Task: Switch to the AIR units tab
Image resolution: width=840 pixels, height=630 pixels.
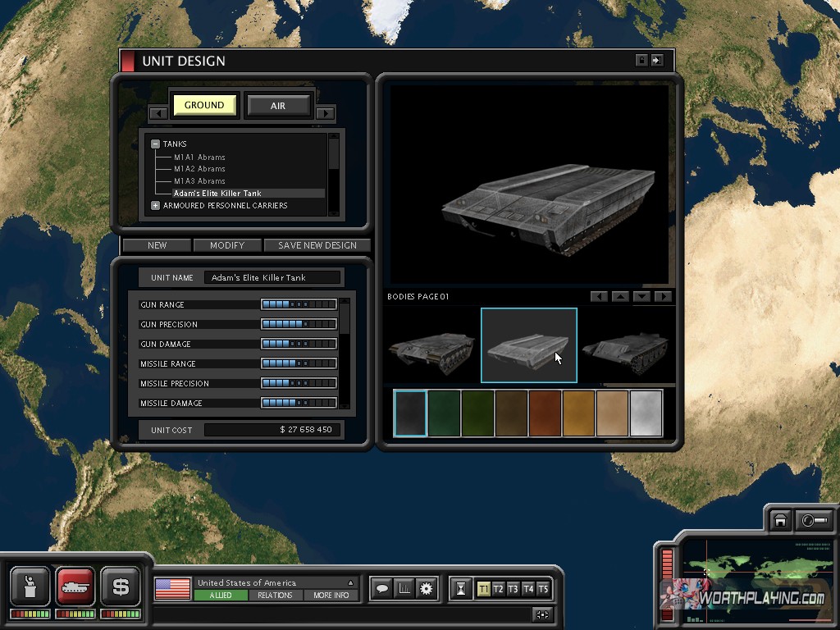Action: point(278,105)
